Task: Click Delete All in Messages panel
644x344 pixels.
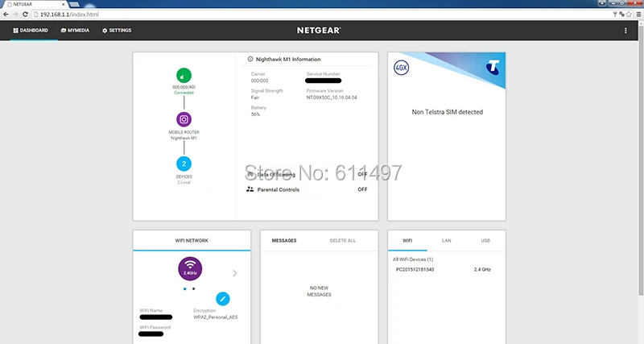Action: coord(343,240)
